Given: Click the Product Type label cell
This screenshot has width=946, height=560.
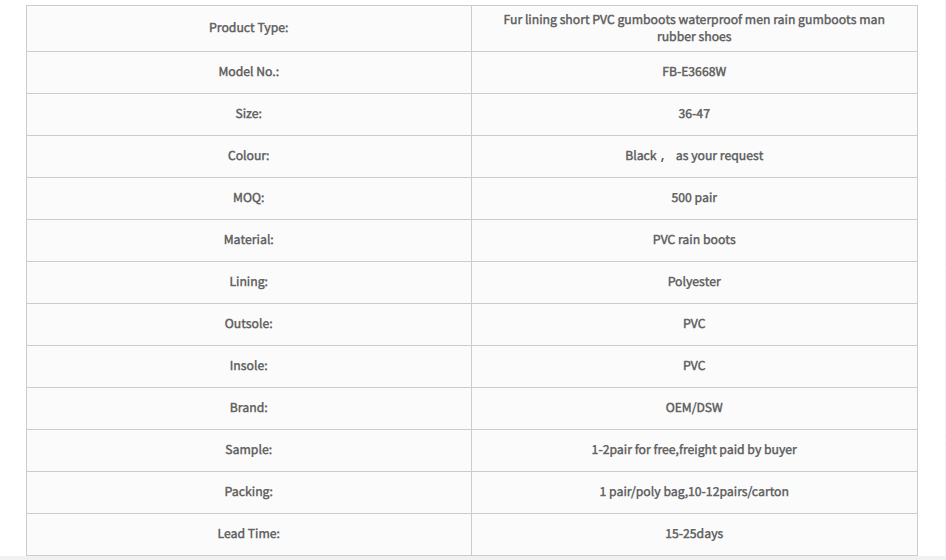Looking at the screenshot, I should click(x=249, y=28).
